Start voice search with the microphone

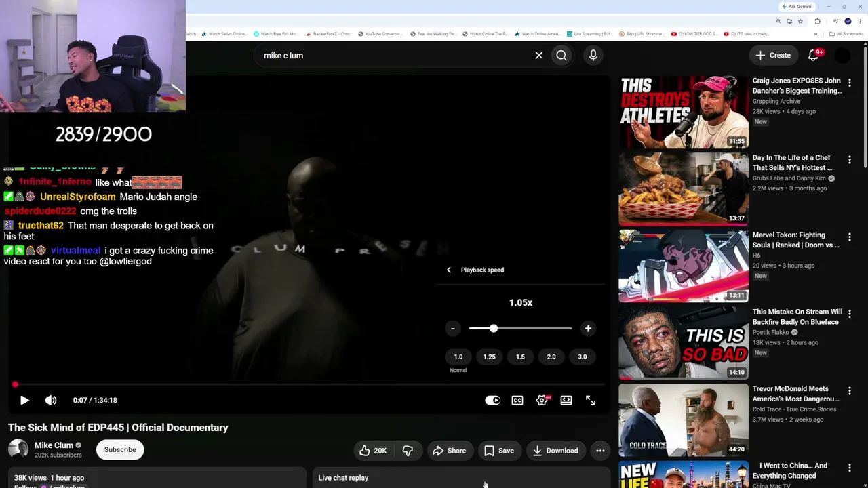point(593,56)
